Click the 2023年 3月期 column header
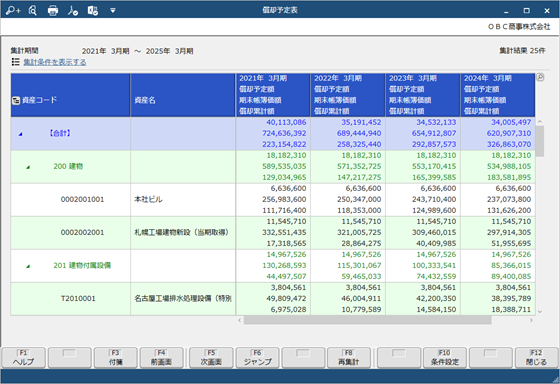Image resolution: width=560 pixels, height=384 pixels. 423,95
